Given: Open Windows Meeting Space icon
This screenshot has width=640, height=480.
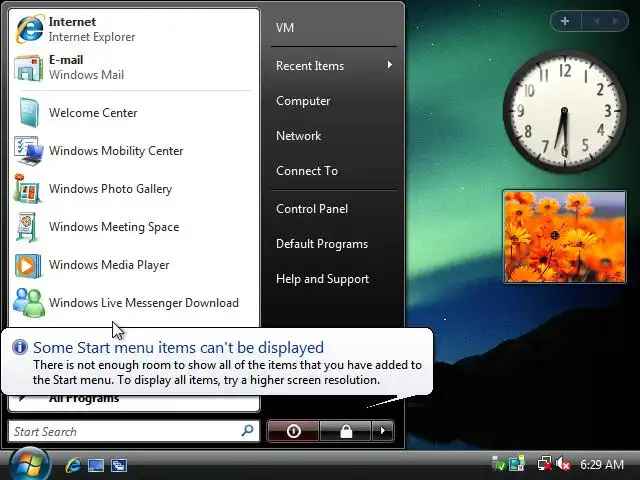Looking at the screenshot, I should pos(28,227).
